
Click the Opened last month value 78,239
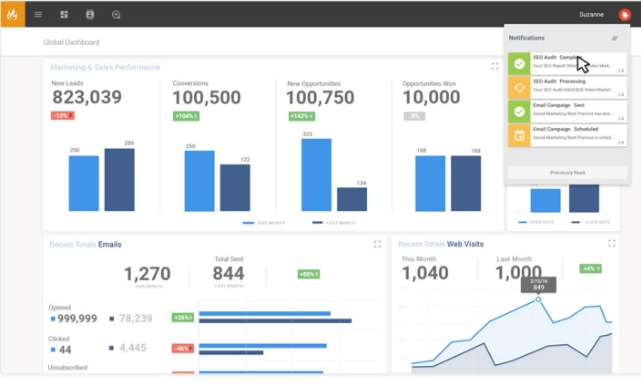pos(136,318)
